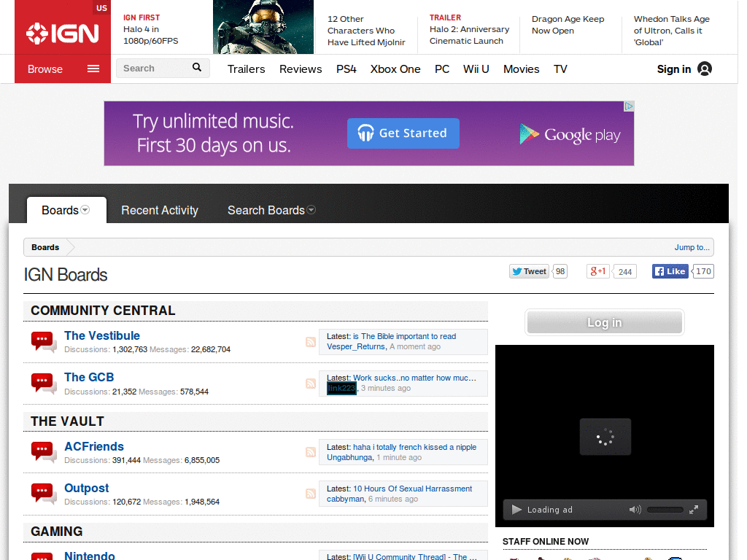Click the Boards breadcrumb
The height and width of the screenshot is (560, 747).
click(45, 247)
